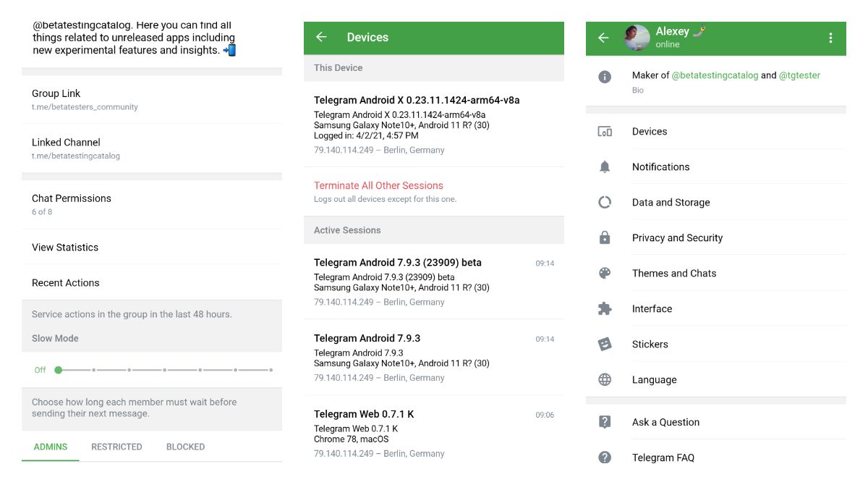The width and height of the screenshot is (868, 485).
Task: Go back from the Devices screen
Action: (322, 37)
